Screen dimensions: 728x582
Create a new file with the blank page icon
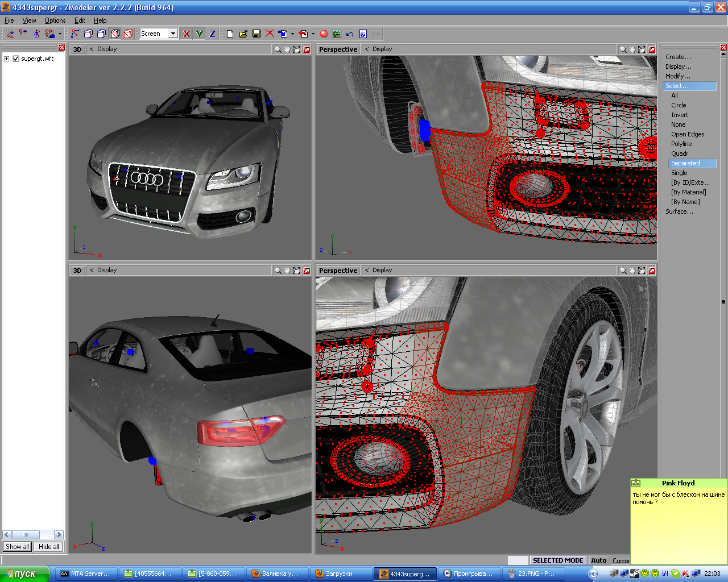click(x=230, y=34)
